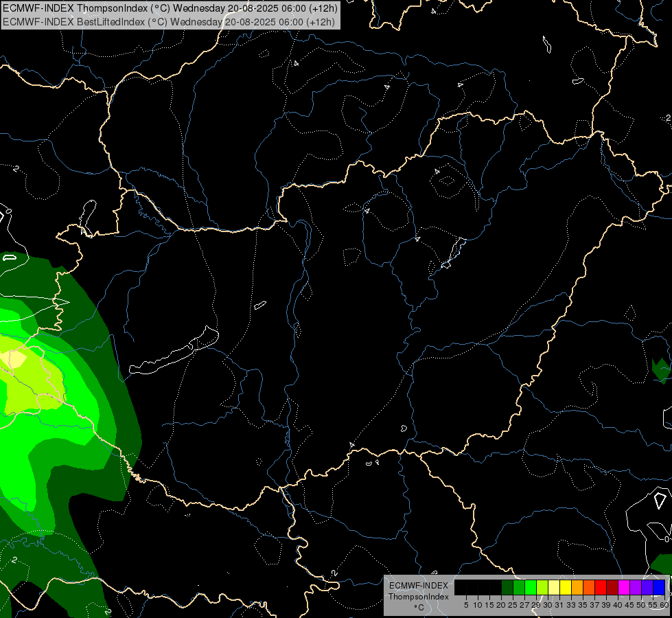The image size is (672, 618).
Task: Click the orange 33-35 legend swatch
Action: coord(577,587)
